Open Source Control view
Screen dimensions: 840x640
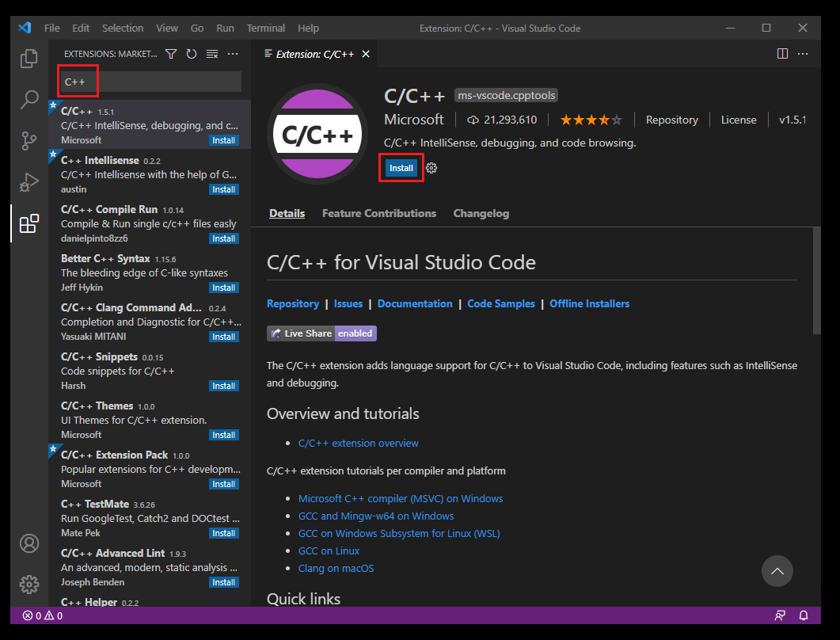click(29, 141)
